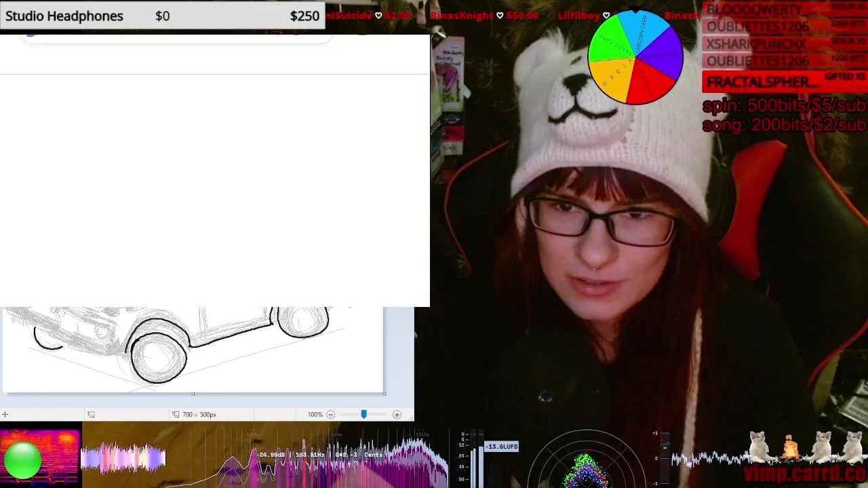Adjust the Paint zoom level slider handle

click(363, 414)
